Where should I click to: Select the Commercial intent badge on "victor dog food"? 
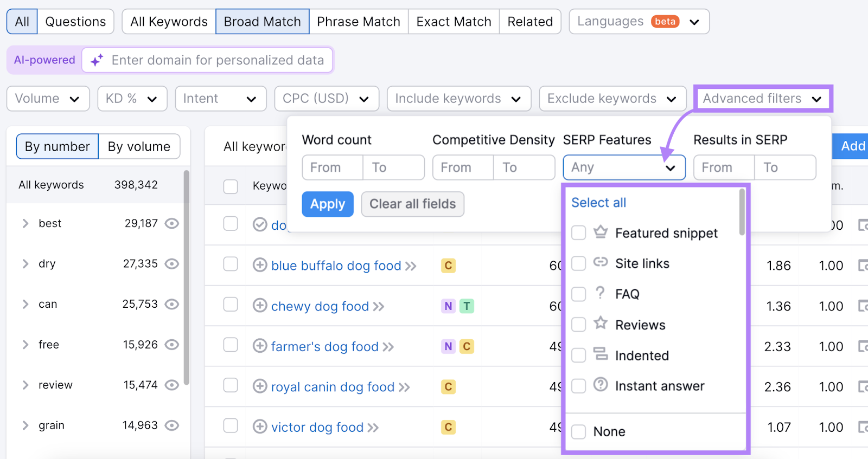pyautogui.click(x=448, y=427)
